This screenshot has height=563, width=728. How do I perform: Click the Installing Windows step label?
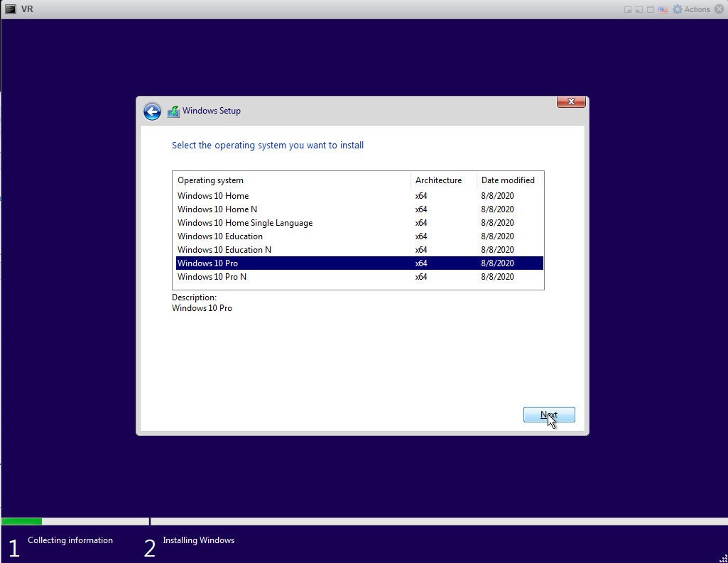coord(199,540)
